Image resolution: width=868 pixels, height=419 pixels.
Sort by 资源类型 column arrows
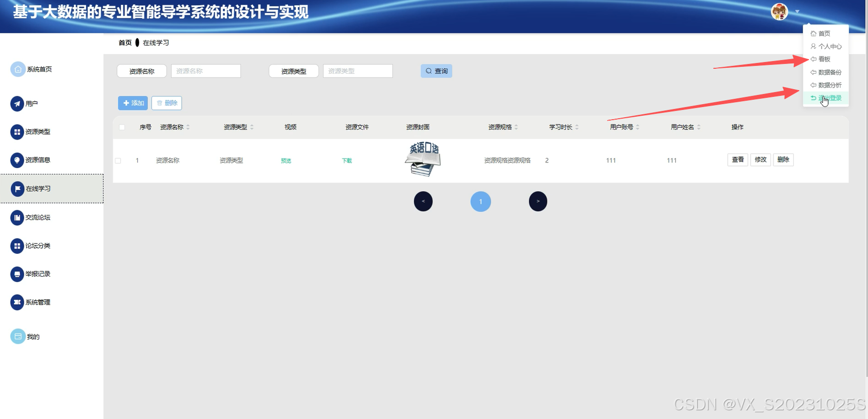pos(252,127)
